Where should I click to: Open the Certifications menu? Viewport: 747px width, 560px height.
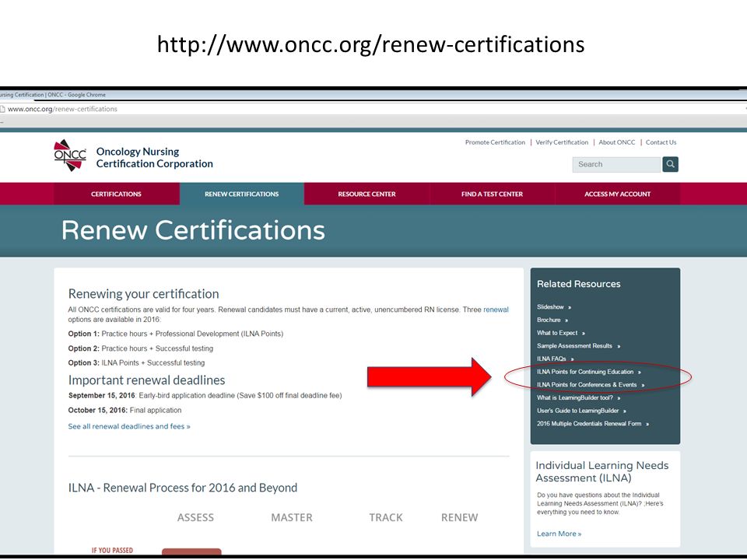coord(116,194)
